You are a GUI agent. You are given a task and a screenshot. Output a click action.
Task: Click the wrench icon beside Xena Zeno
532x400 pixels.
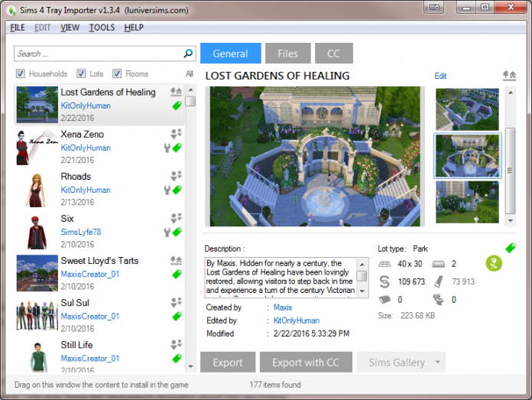(x=167, y=148)
